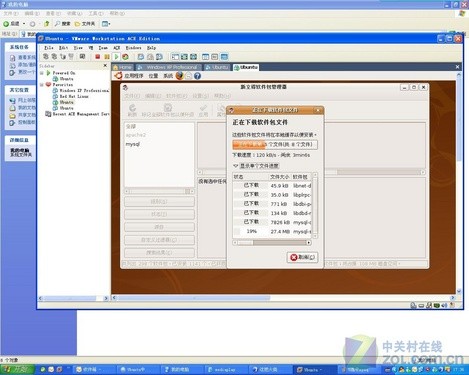This screenshot has height=375, width=469.
Task: Collapse the Powered On tree group
Action: (42, 73)
